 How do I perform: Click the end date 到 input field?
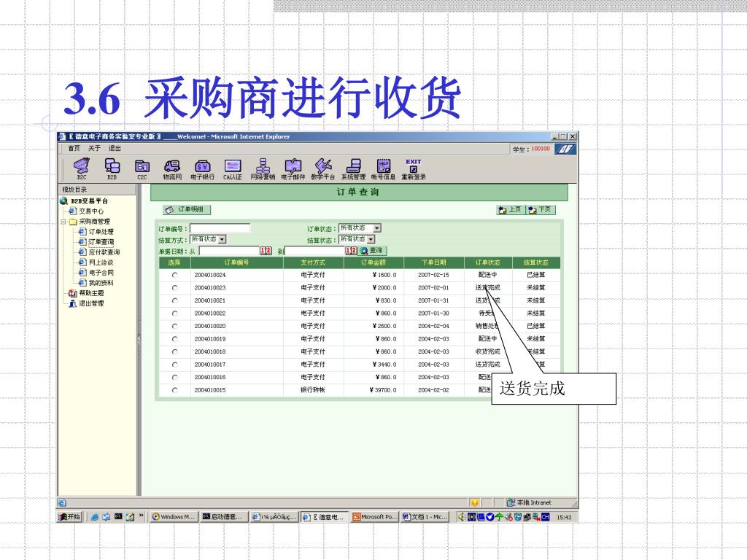[x=315, y=251]
